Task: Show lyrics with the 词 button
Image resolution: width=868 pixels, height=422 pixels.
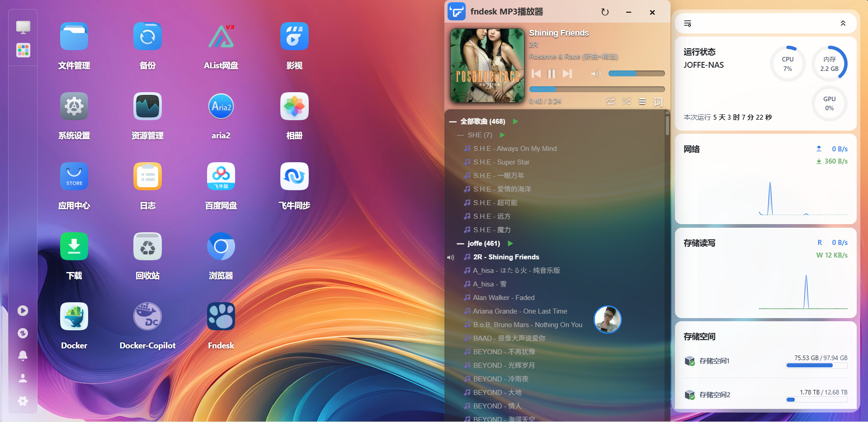Action: [658, 102]
